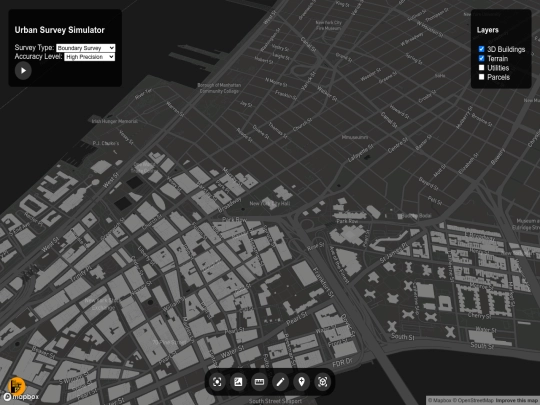Click the center focus target tool icon

click(217, 382)
